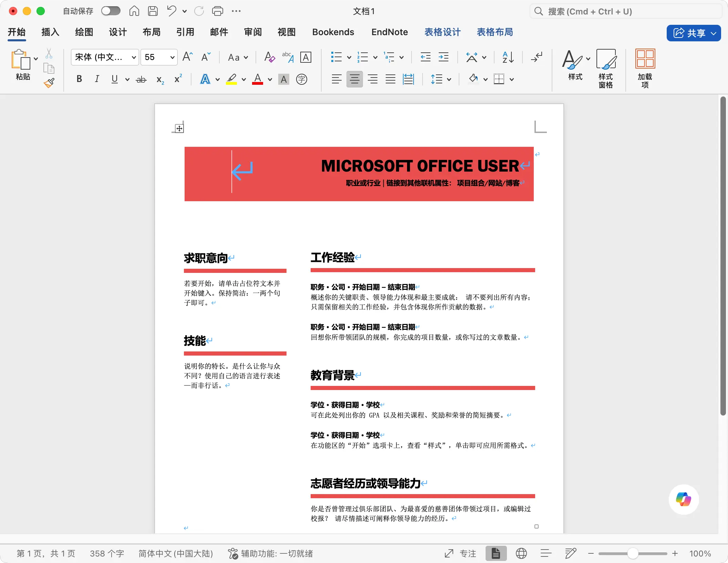Open the font name dropdown

134,58
